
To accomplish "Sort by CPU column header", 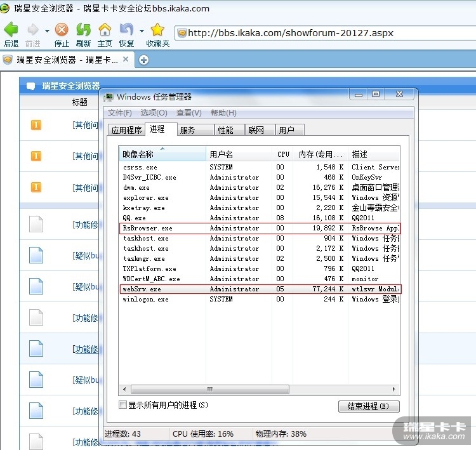I will point(282,154).
